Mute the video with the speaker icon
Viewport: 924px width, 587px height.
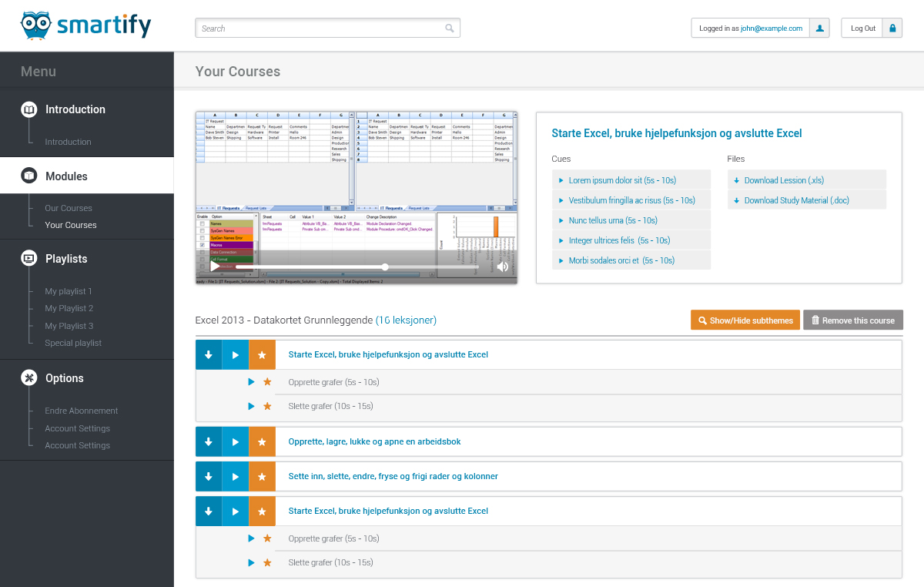(x=503, y=267)
